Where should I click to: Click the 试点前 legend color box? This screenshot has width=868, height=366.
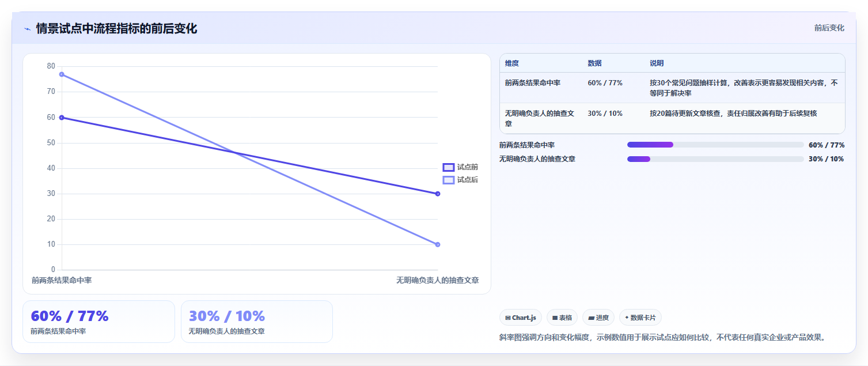449,167
